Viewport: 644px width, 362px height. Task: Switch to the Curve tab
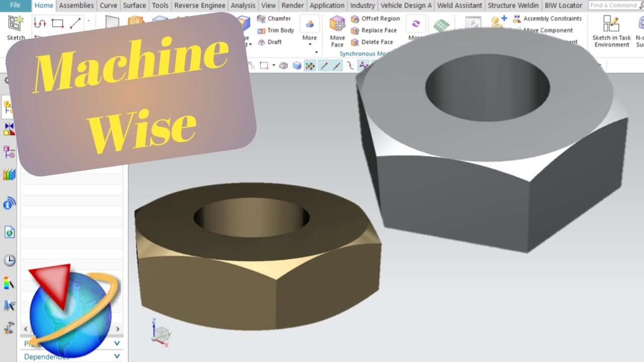[x=108, y=6]
